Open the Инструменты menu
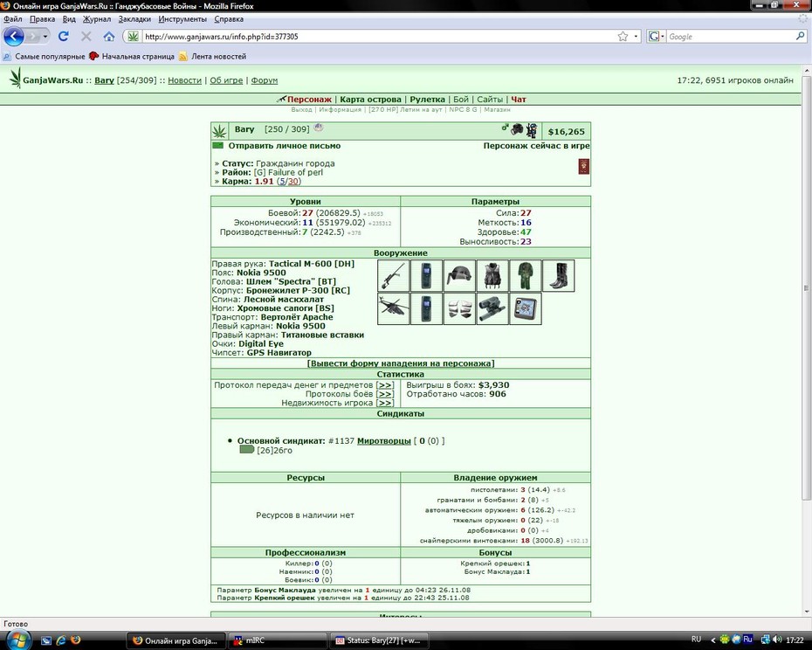Viewport: 812px width, 650px height. (182, 19)
